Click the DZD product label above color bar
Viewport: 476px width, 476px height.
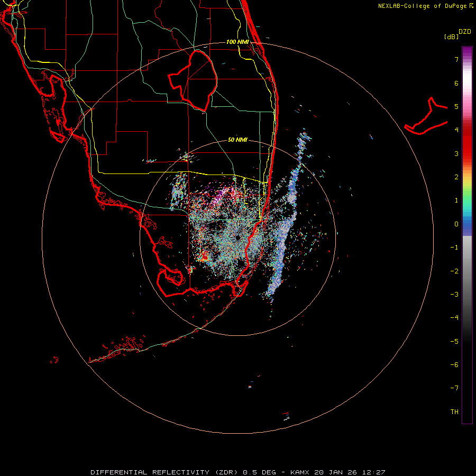(x=465, y=32)
